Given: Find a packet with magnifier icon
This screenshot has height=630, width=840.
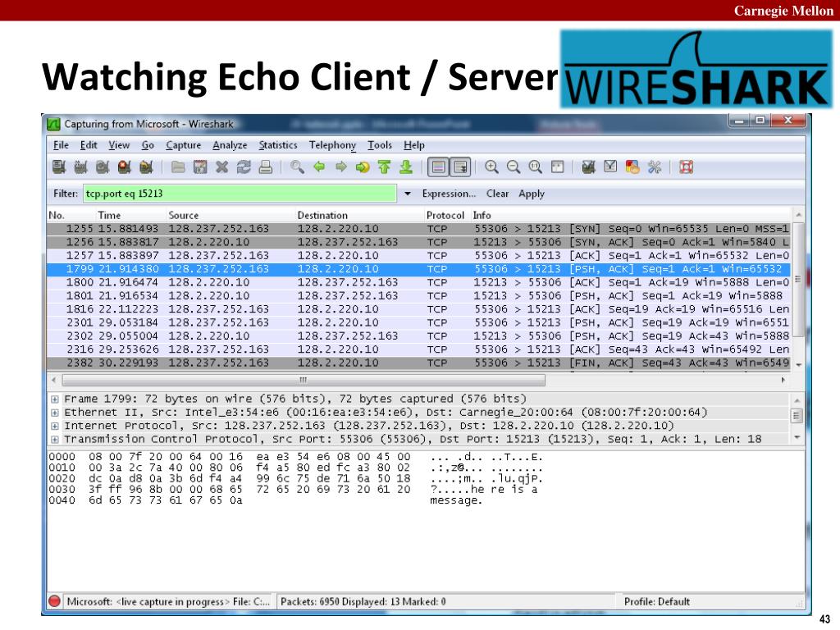Looking at the screenshot, I should (x=297, y=167).
